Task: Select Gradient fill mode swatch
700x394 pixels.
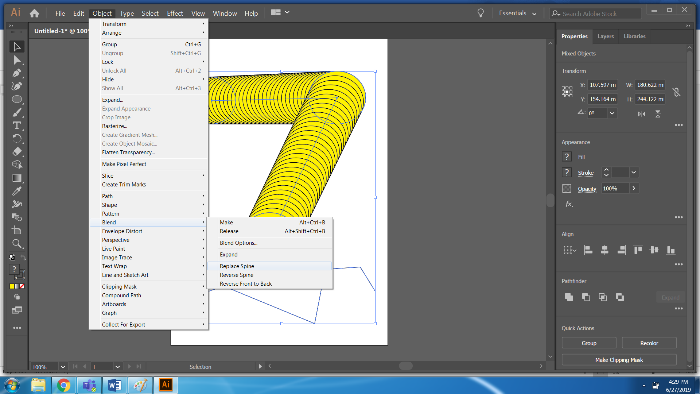Action: (17, 286)
